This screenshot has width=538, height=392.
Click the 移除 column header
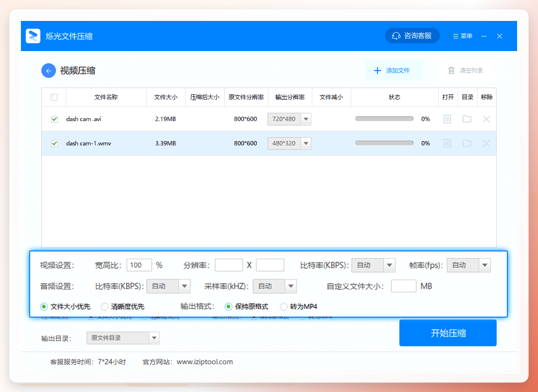point(486,97)
